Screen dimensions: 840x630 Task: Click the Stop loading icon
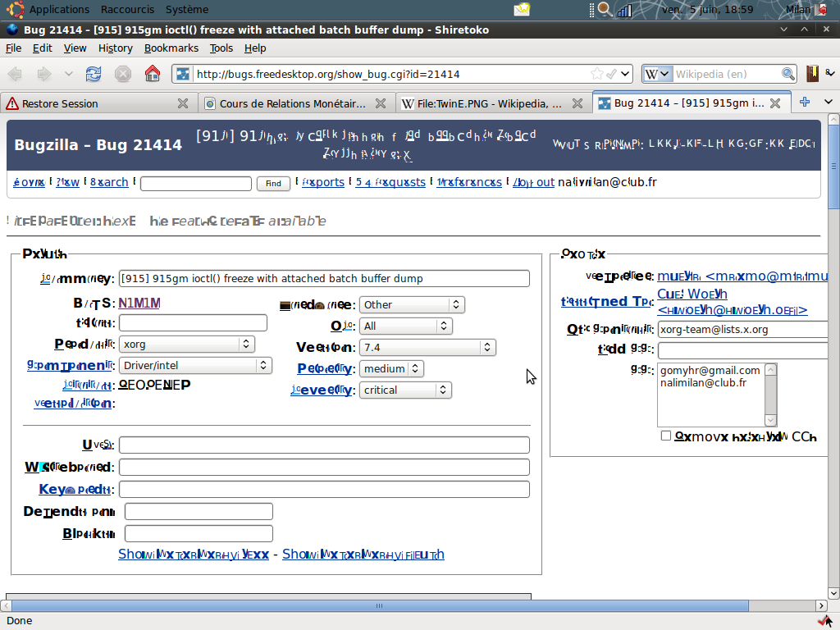123,74
